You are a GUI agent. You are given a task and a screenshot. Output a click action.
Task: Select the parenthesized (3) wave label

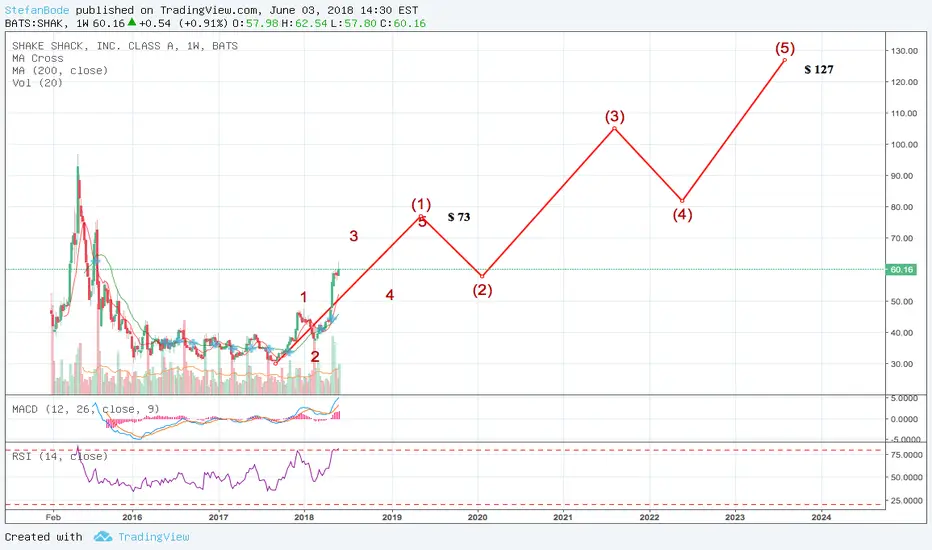click(x=615, y=116)
